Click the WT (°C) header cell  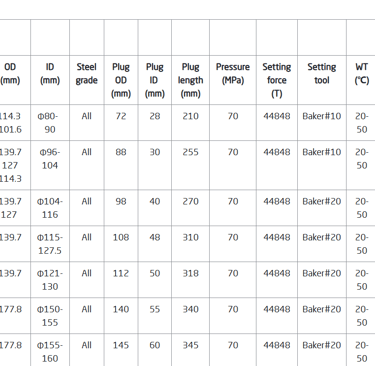pyautogui.click(x=362, y=74)
